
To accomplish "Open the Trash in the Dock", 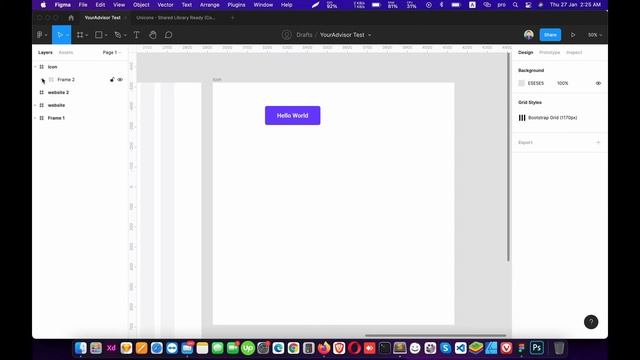I will 559,348.
